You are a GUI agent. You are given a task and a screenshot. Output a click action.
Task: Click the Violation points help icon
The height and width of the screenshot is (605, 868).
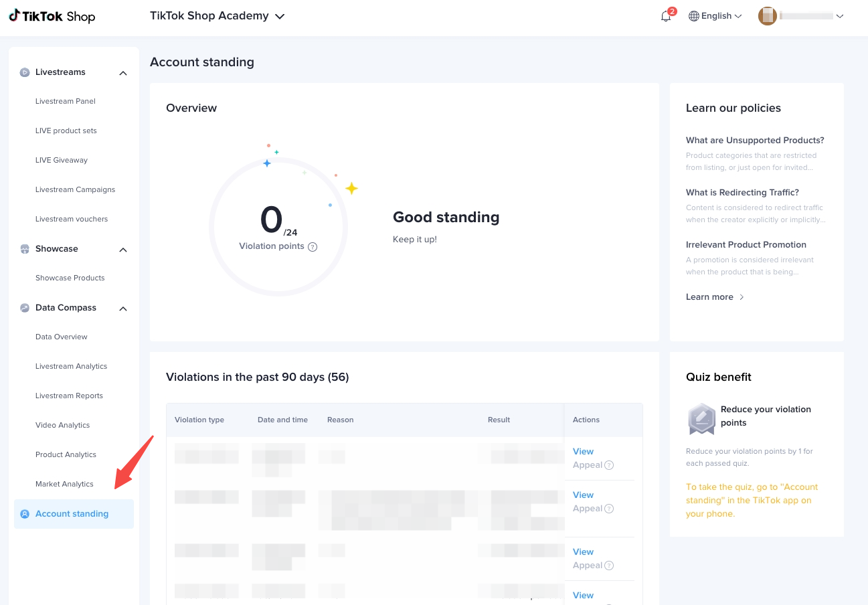click(313, 247)
